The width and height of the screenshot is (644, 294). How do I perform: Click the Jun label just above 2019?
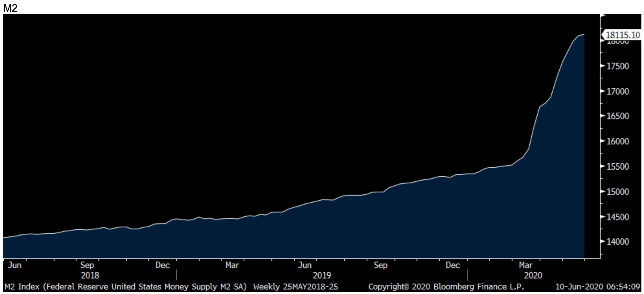click(x=305, y=266)
